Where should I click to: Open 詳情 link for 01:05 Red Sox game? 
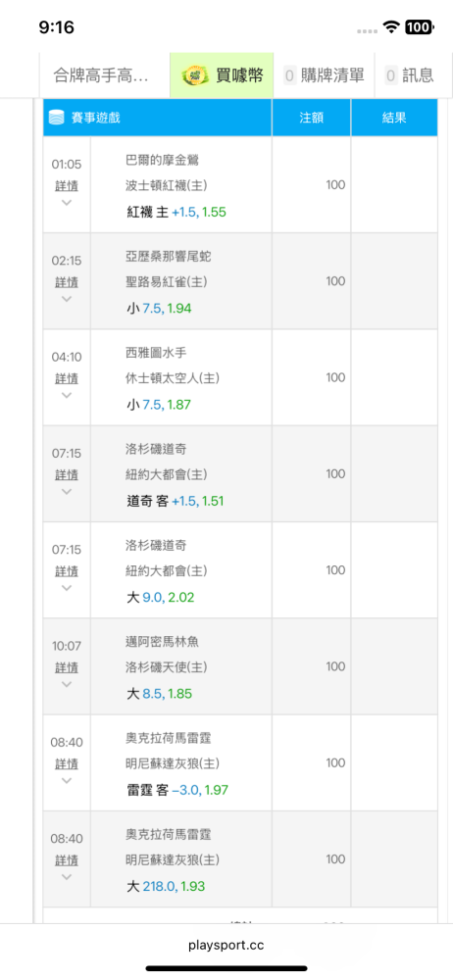67,185
